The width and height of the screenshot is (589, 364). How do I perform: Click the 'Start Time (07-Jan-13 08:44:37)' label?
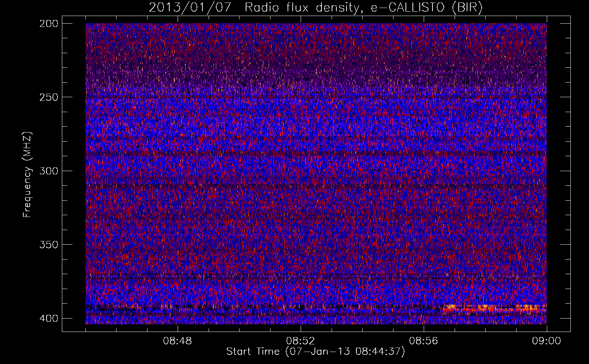coord(316,352)
